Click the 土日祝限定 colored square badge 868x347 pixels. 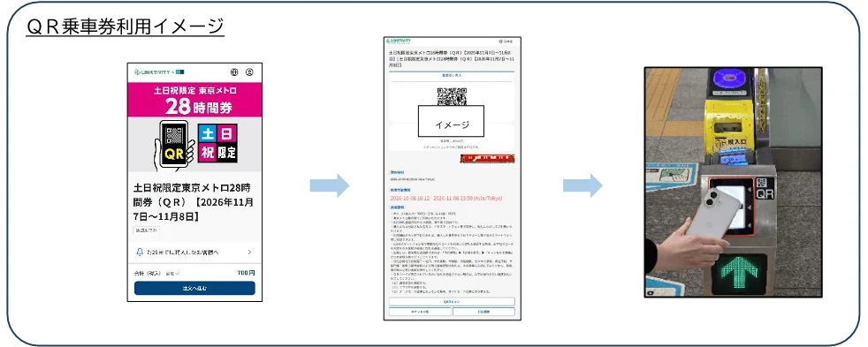(x=217, y=142)
